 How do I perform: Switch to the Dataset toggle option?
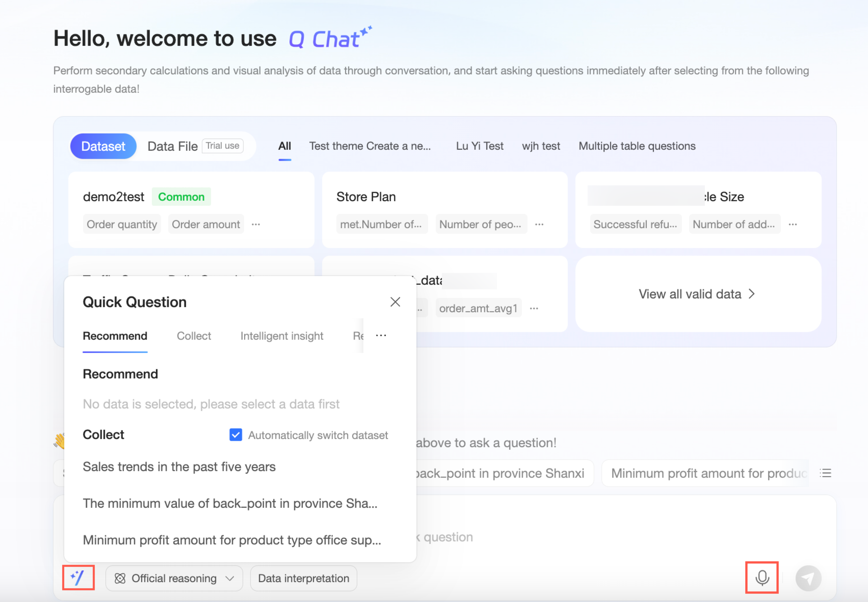(x=103, y=146)
